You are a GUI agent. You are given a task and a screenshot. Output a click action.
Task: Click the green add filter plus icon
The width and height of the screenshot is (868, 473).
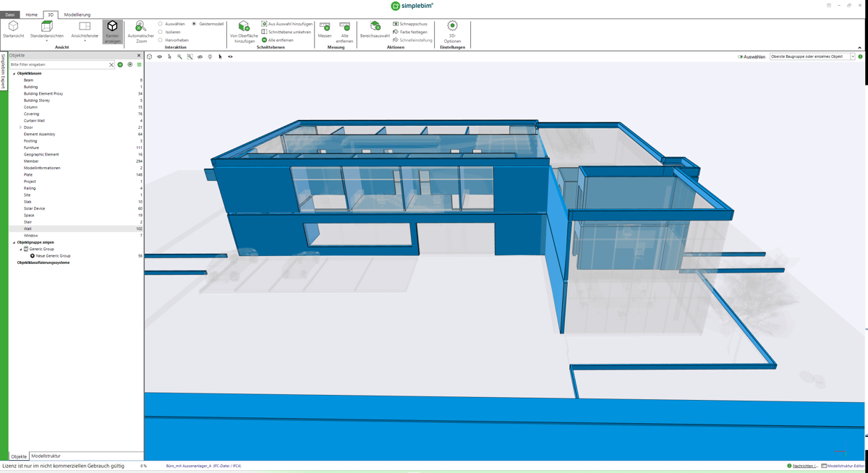click(x=120, y=64)
